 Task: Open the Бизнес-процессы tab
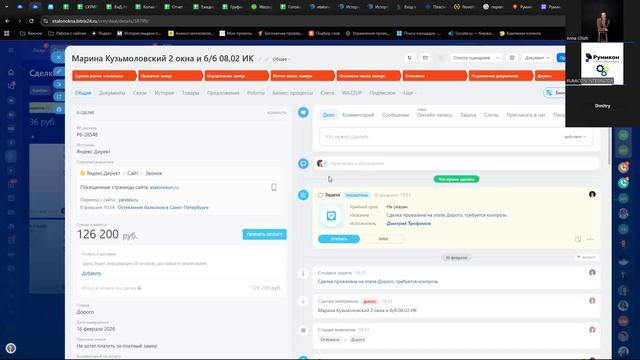(x=292, y=93)
